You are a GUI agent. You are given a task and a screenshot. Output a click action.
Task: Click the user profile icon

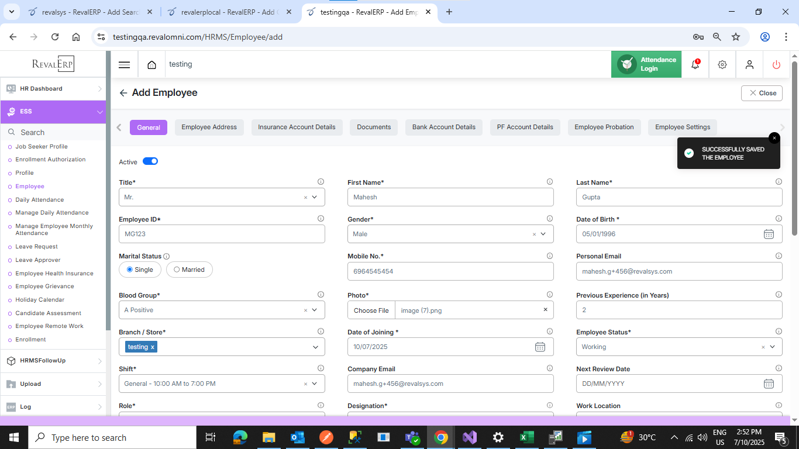click(749, 65)
